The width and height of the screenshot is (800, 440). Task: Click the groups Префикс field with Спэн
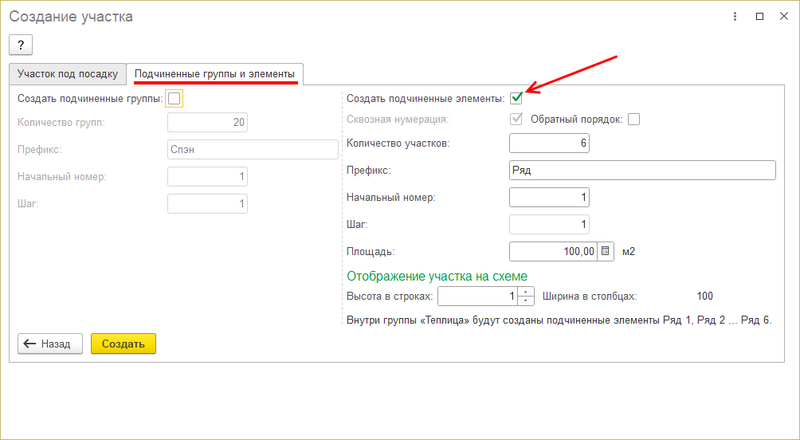(x=253, y=150)
